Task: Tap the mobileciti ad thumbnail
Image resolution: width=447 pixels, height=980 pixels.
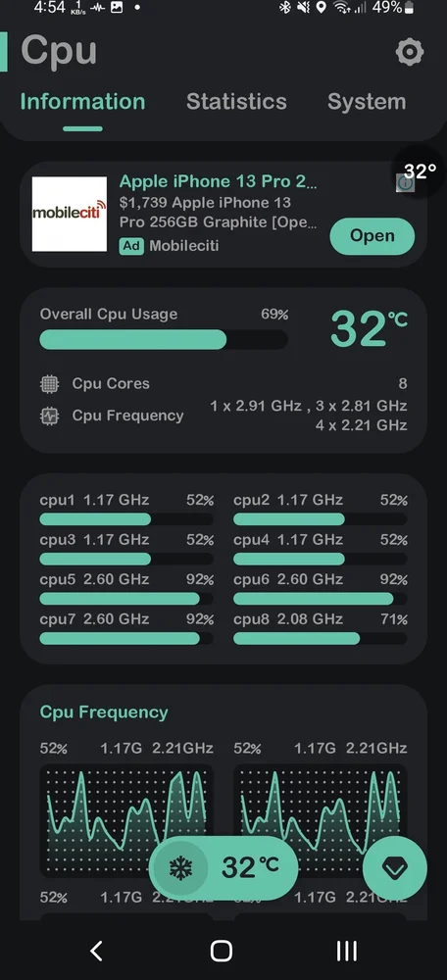Action: click(70, 214)
